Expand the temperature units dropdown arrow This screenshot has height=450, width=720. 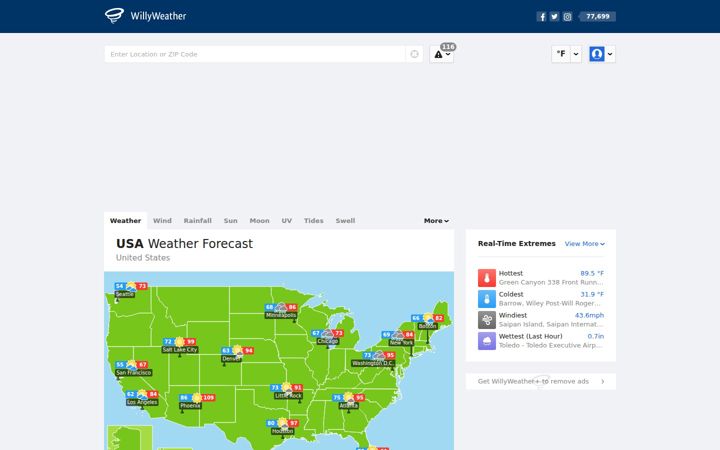click(x=576, y=54)
